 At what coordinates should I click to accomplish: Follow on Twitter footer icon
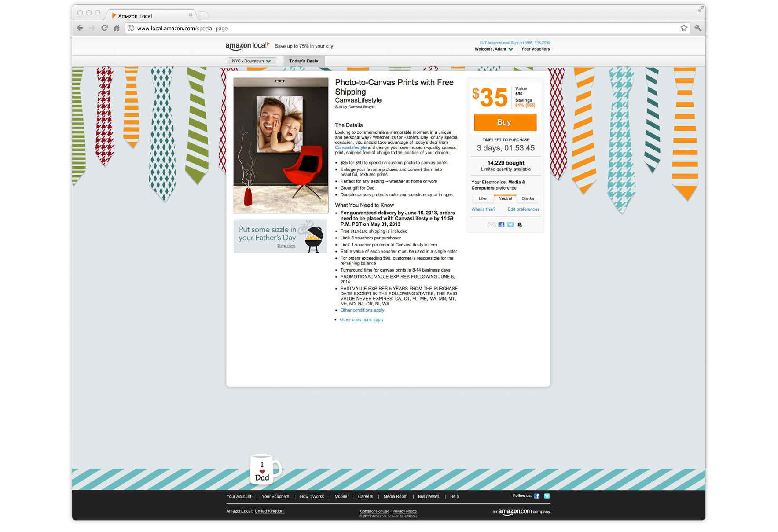point(547,496)
